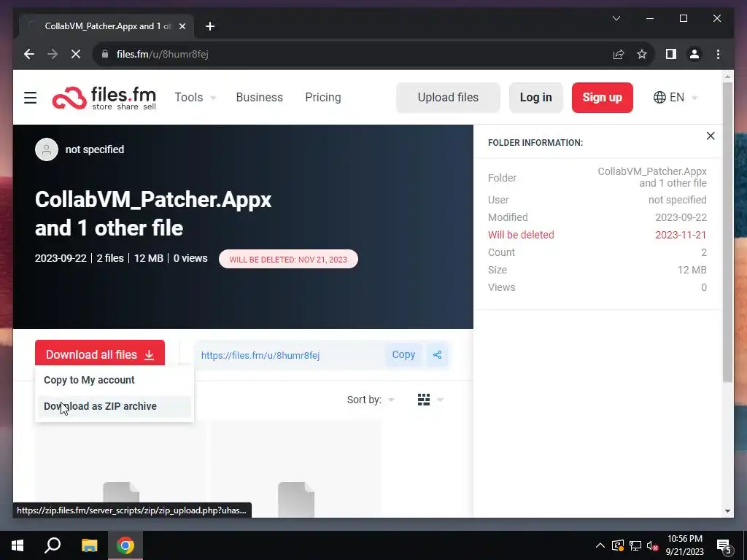Click the 'not specified' uploader name
This screenshot has height=560, width=747.
pyautogui.click(x=95, y=149)
